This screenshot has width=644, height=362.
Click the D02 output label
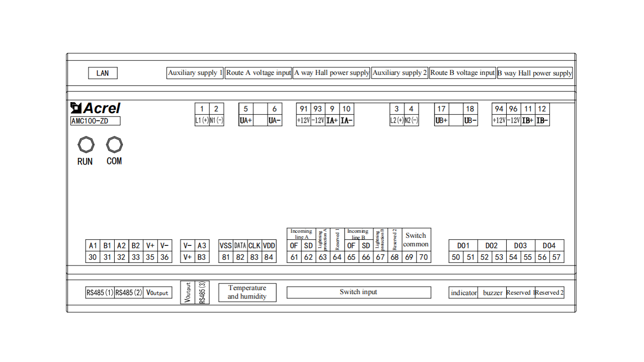492,246
